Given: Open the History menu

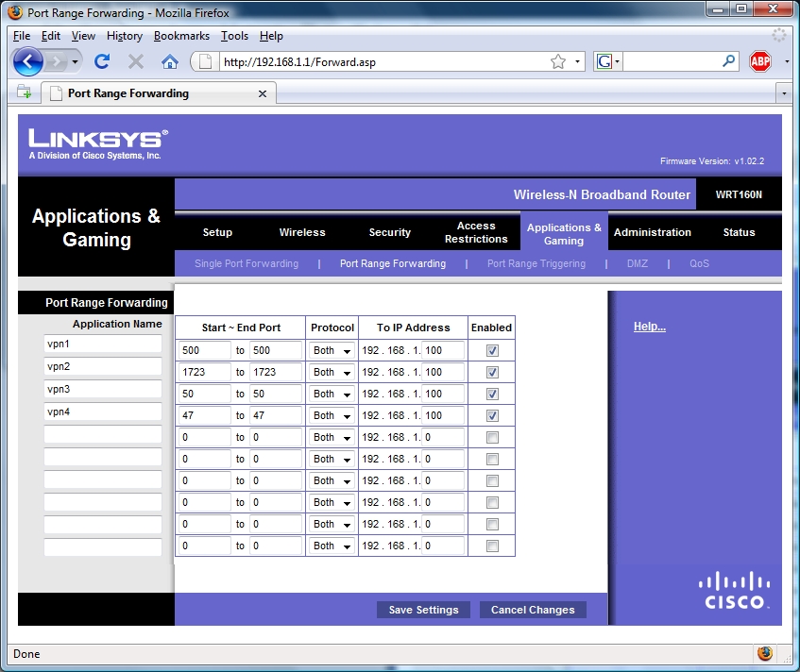Looking at the screenshot, I should click(x=125, y=36).
